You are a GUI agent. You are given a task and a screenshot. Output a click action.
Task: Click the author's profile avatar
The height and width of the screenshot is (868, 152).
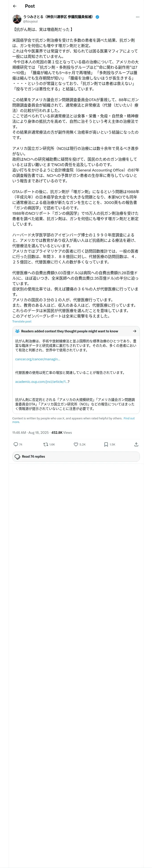pos(17,19)
